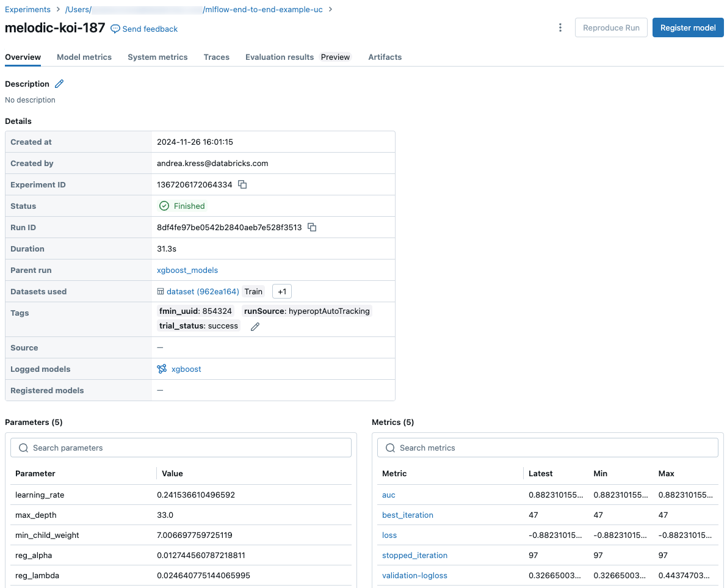727x588 pixels.
Task: Expand the breadcrumb chevron after the experiment path
Action: click(330, 9)
